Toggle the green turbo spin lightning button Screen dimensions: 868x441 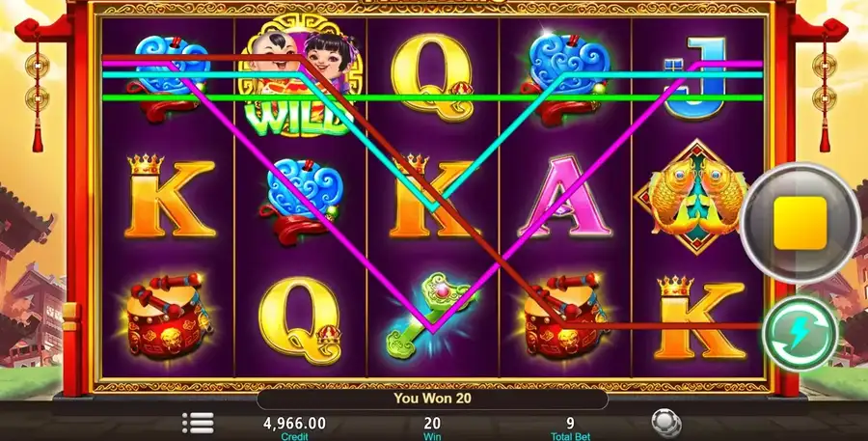pyautogui.click(x=800, y=333)
